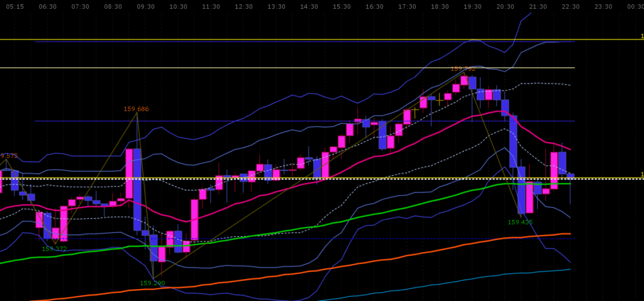Click the white dotted horizontal price line
This screenshot has width=644, height=301.
pyautogui.click(x=377, y=178)
